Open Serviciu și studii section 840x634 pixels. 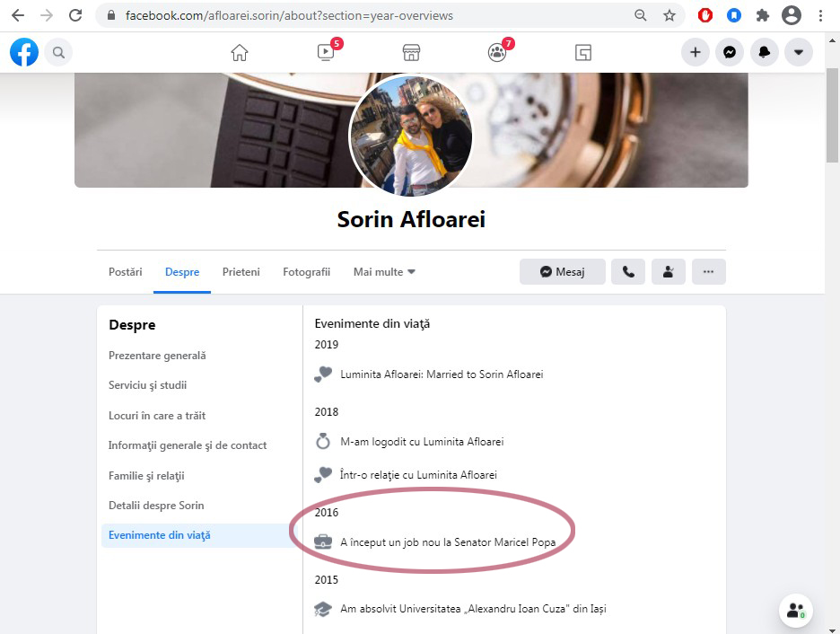coord(147,385)
